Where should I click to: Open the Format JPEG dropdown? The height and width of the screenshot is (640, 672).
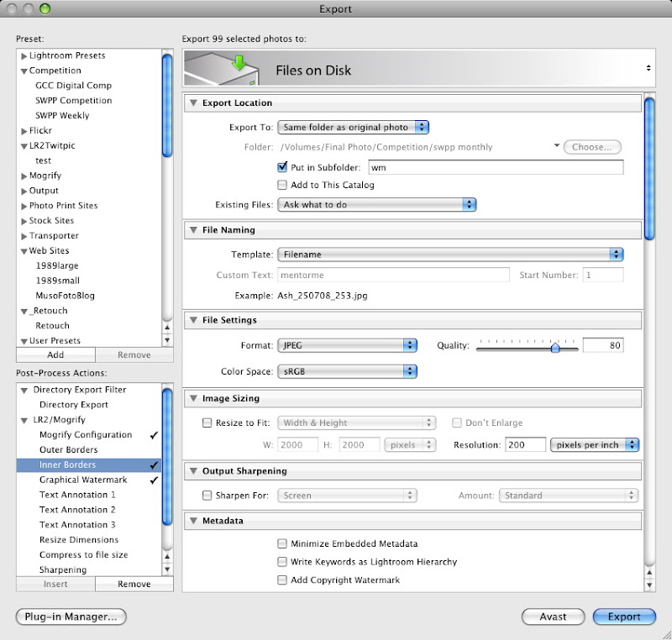[x=347, y=345]
